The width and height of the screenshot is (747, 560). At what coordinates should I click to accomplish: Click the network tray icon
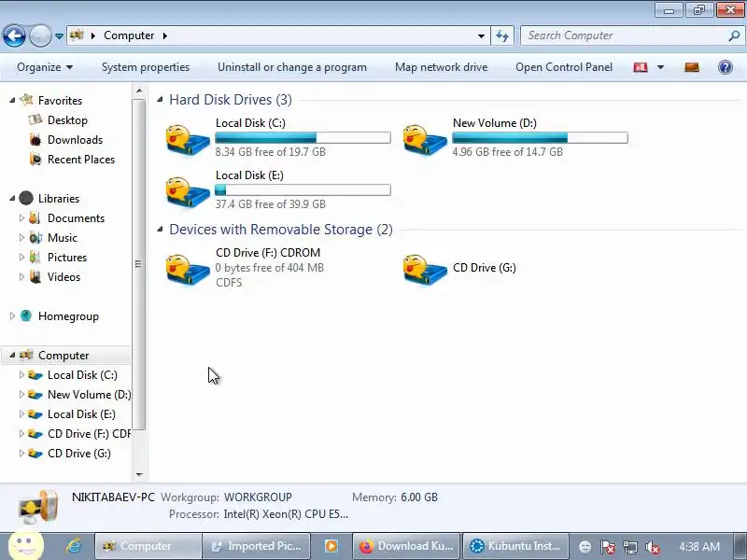tap(629, 547)
